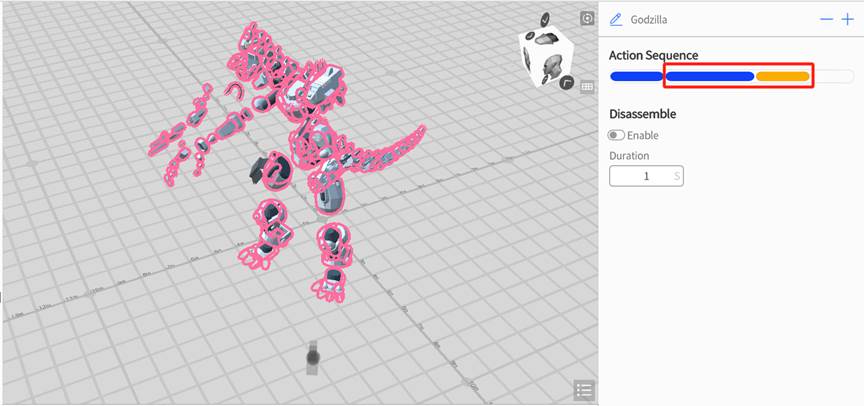Click the Enable label next to the switch
This screenshot has height=406, width=864.
642,136
